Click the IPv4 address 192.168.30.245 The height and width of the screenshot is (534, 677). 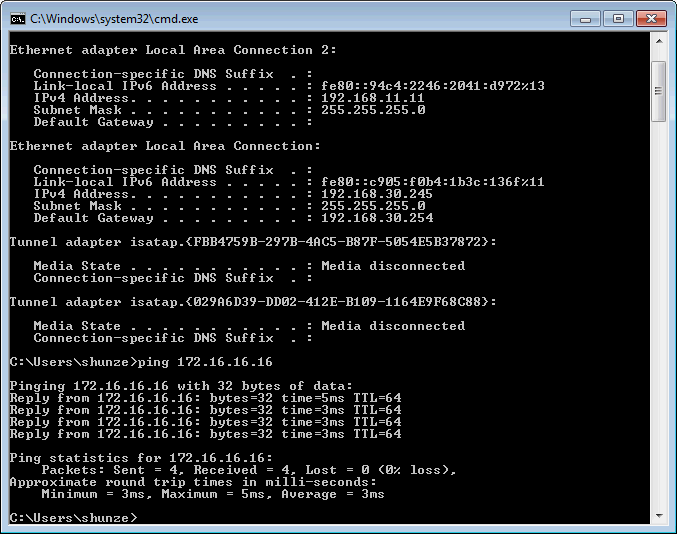(376, 194)
